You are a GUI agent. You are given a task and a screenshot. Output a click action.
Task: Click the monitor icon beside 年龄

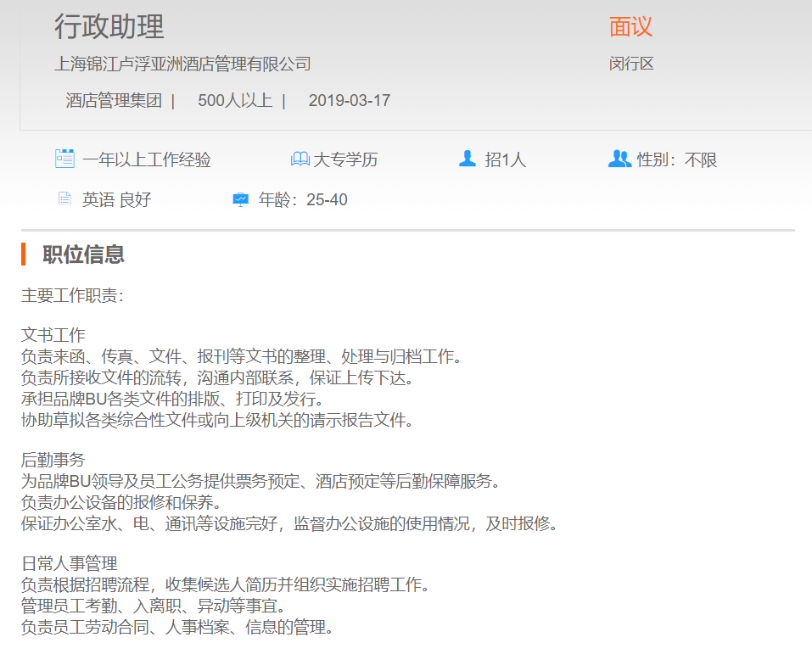tap(241, 200)
